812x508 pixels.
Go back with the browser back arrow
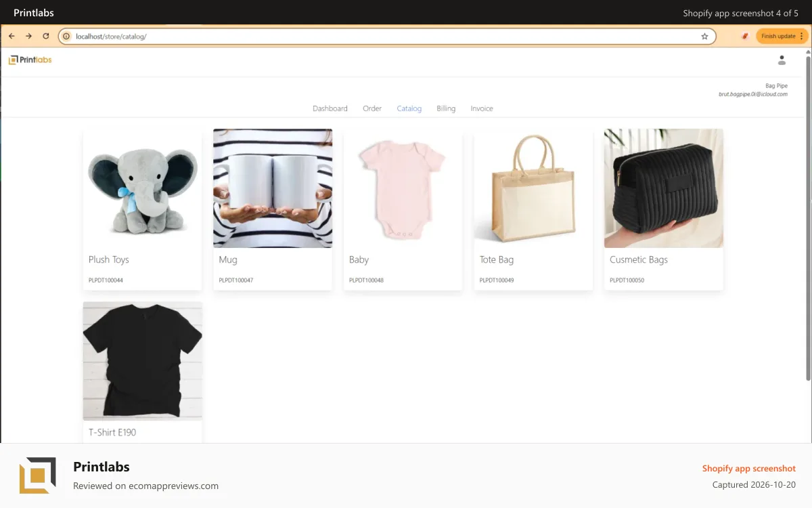(x=12, y=36)
